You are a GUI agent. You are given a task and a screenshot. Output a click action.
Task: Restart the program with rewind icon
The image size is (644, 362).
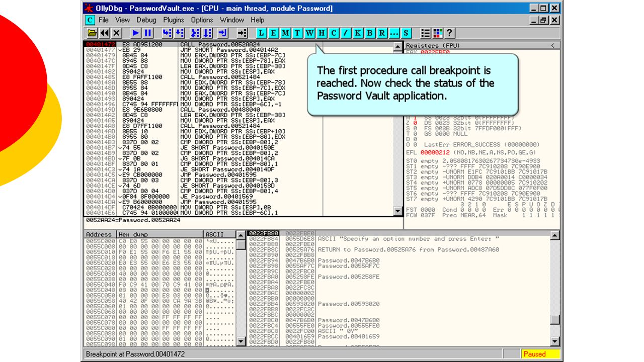click(104, 33)
